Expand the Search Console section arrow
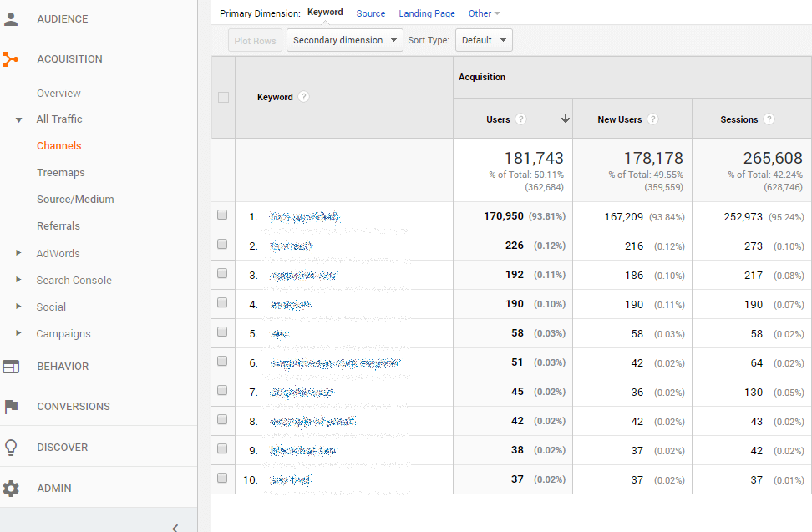 18,280
